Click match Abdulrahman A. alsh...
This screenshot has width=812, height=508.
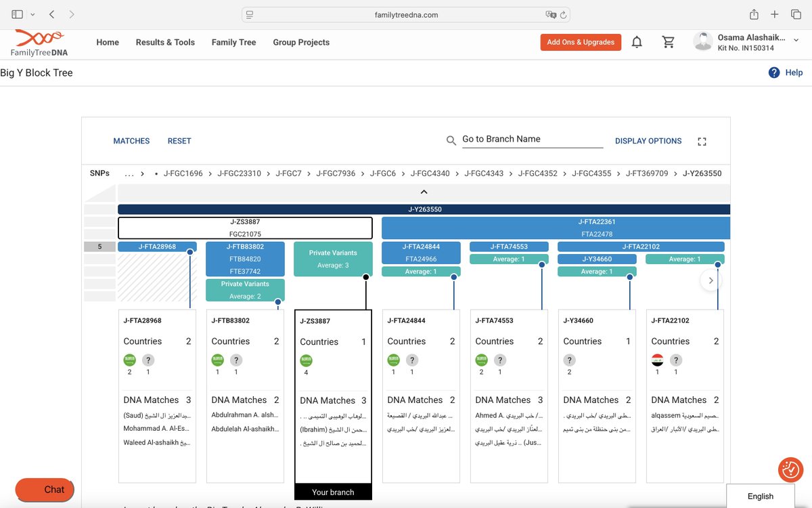click(245, 417)
